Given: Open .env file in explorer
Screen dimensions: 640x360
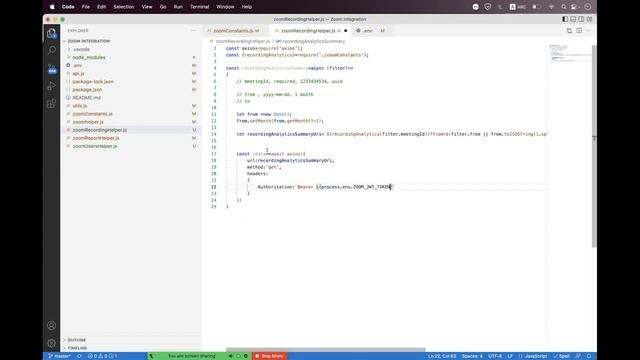Looking at the screenshot, I should point(77,65).
